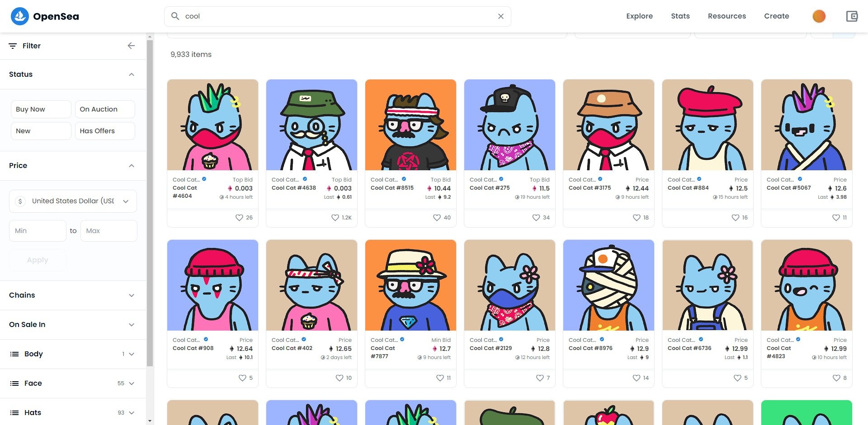
Task: Open the Resources menu
Action: point(727,16)
